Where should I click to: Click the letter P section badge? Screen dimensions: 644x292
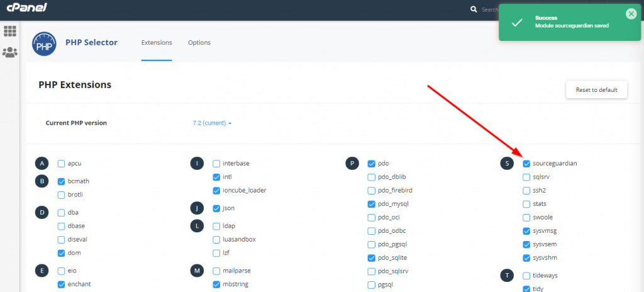(x=352, y=163)
